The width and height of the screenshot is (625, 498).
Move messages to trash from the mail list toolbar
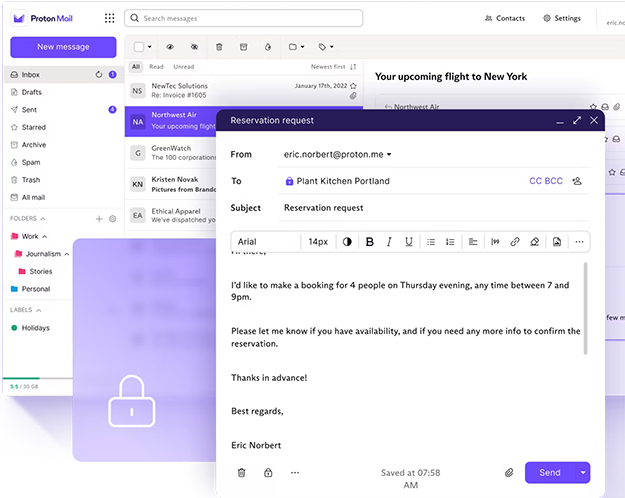pos(219,47)
